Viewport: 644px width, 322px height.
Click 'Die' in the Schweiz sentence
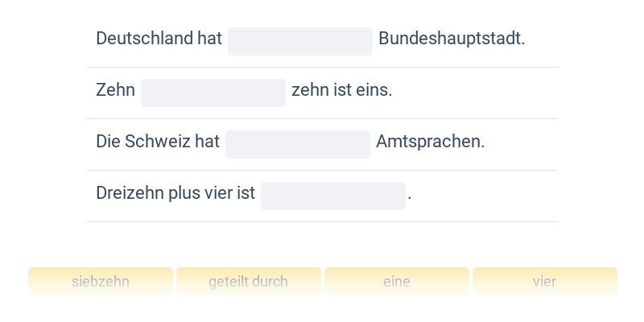coord(107,142)
